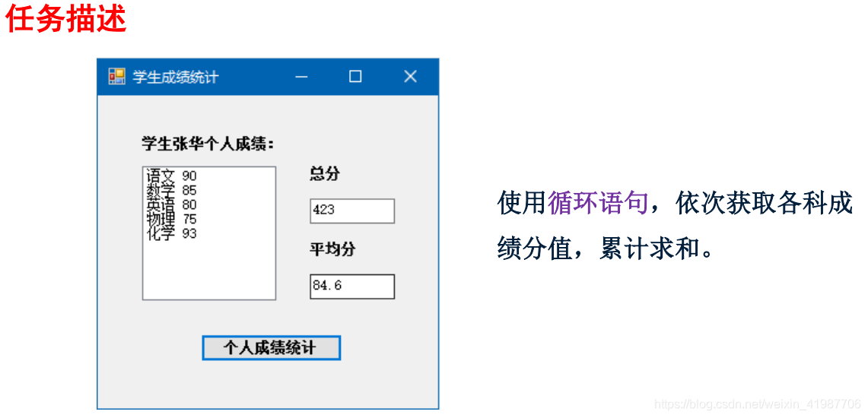Click the 总分 label

[325, 173]
